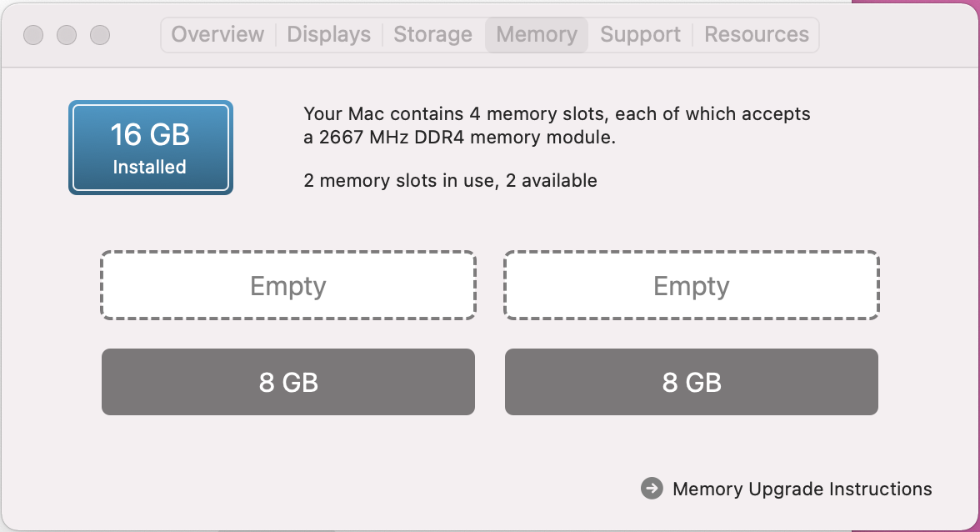
Task: Select the Memory tab
Action: (537, 34)
